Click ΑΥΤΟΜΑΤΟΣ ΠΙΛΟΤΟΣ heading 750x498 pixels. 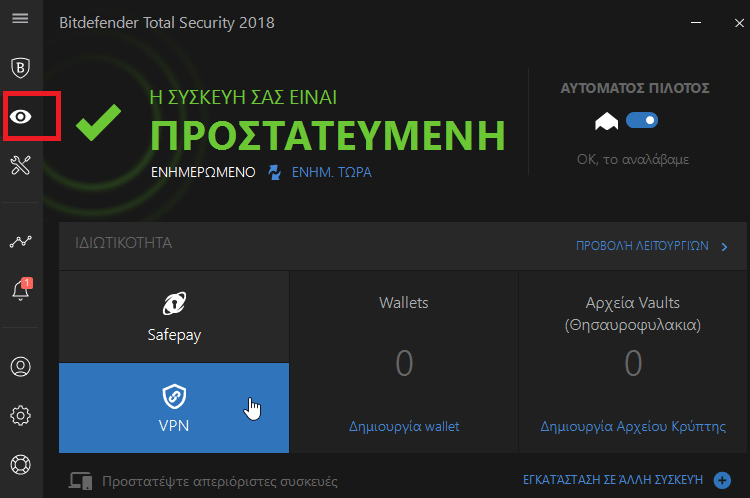coord(635,89)
